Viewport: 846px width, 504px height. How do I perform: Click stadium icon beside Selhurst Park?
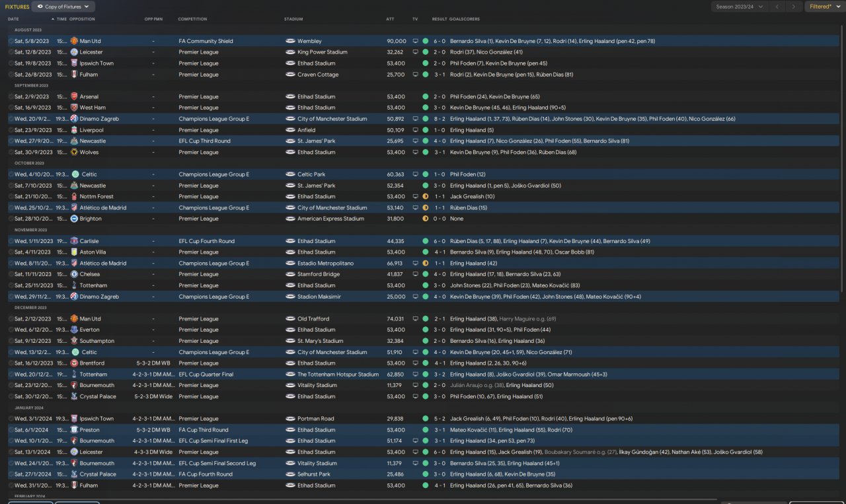(289, 474)
